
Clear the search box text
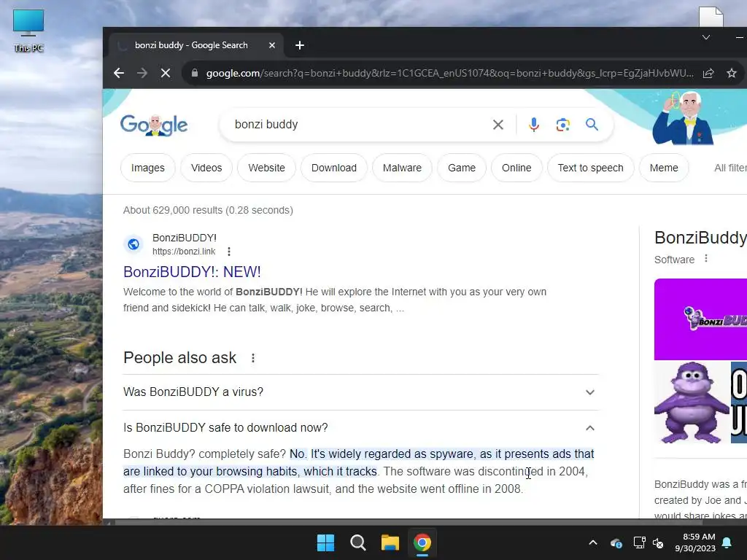point(498,125)
